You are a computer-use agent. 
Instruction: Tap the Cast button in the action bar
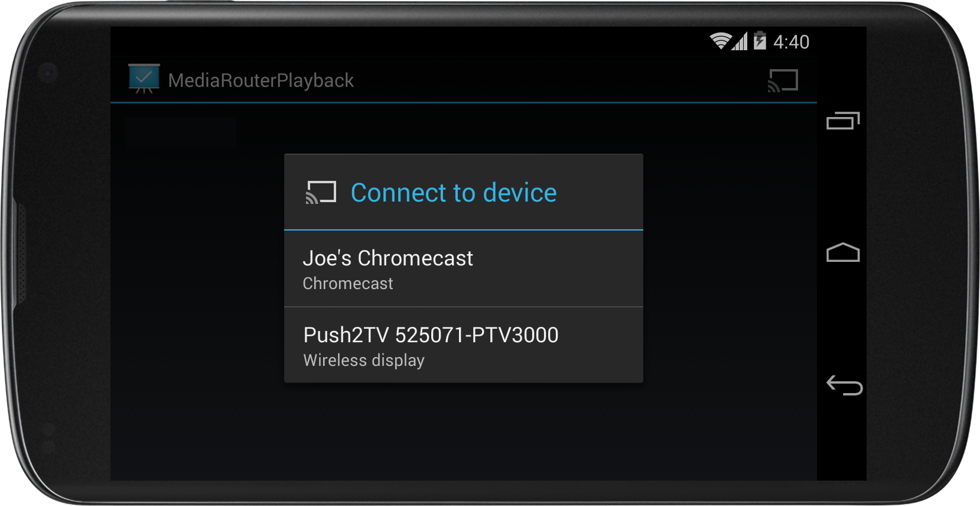tap(783, 80)
